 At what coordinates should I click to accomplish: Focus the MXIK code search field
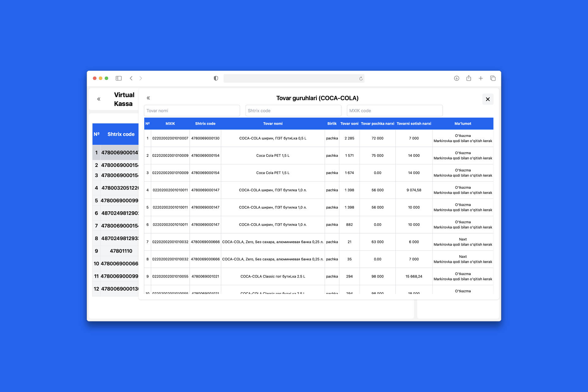tap(395, 111)
